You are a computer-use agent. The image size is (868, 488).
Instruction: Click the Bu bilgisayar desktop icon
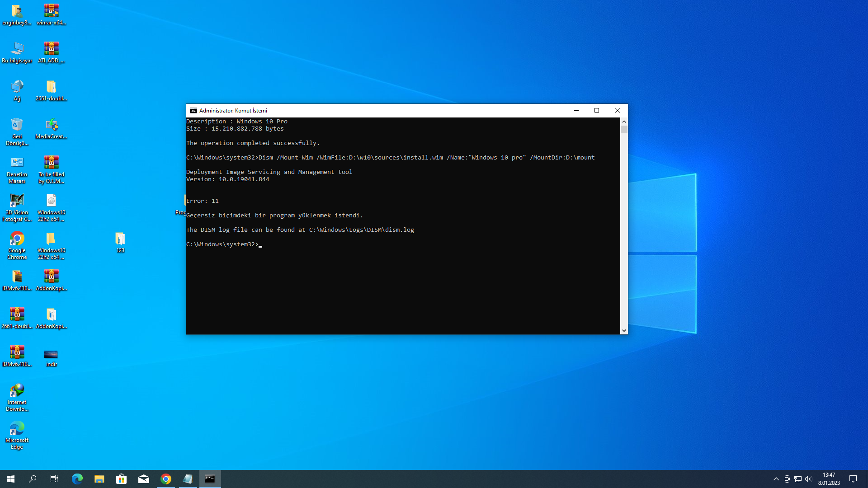pyautogui.click(x=17, y=49)
